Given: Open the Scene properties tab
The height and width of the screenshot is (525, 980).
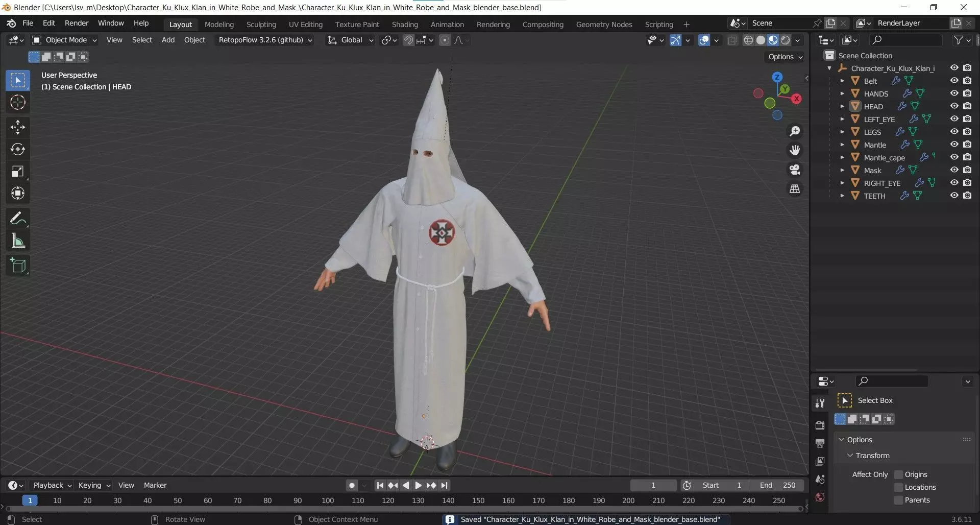Looking at the screenshot, I should point(820,479).
